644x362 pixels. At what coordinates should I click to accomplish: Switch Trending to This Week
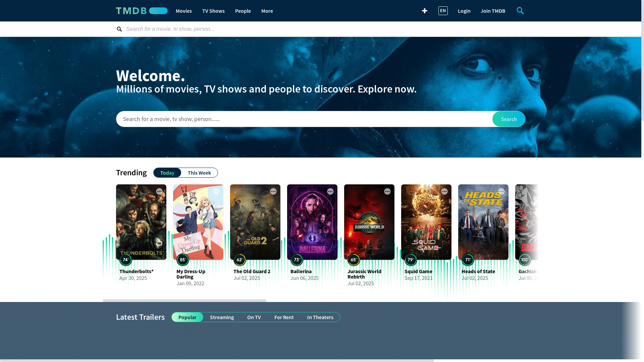199,173
